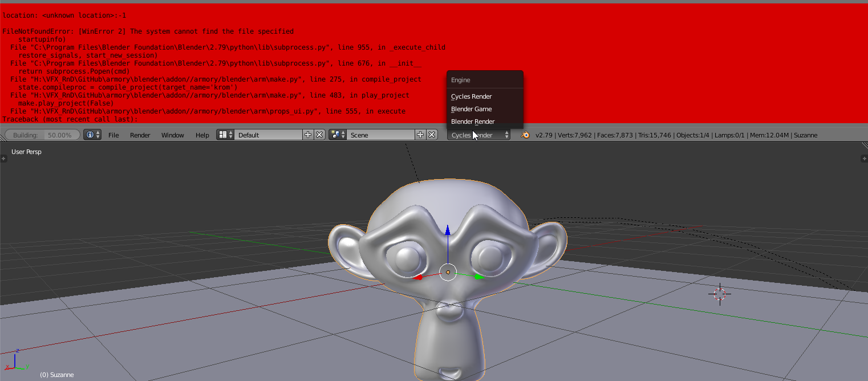The height and width of the screenshot is (381, 868).
Task: Click the (0) Suzanne object label
Action: [56, 375]
